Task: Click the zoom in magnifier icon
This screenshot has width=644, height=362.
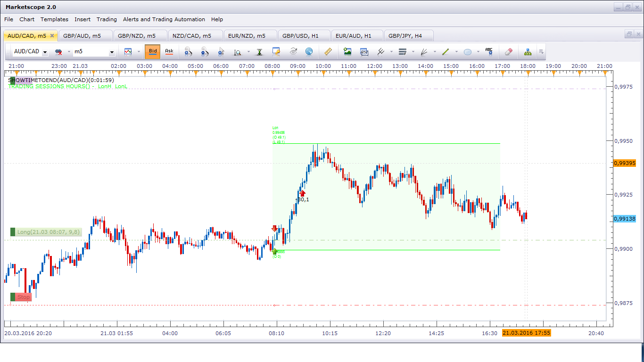Action: click(188, 51)
